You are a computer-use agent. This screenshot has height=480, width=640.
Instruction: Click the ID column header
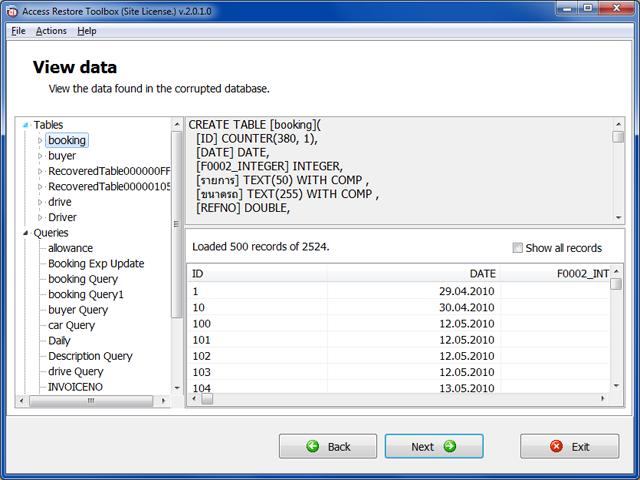pos(257,273)
